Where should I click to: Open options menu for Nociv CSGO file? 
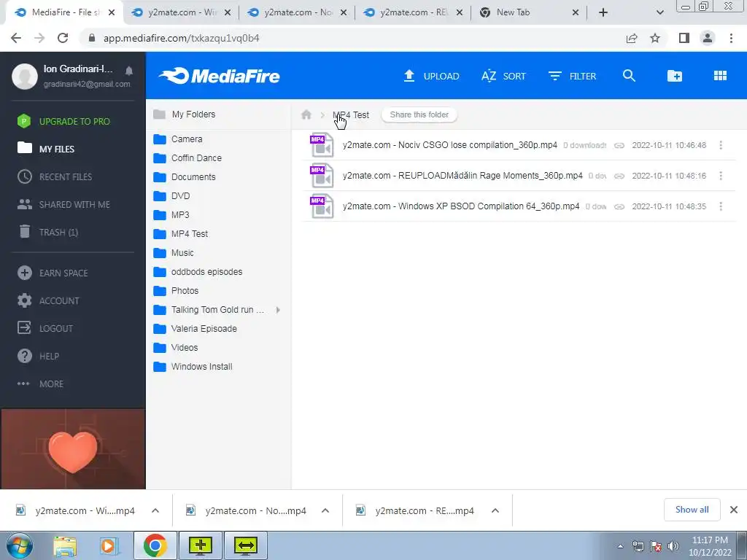point(721,145)
